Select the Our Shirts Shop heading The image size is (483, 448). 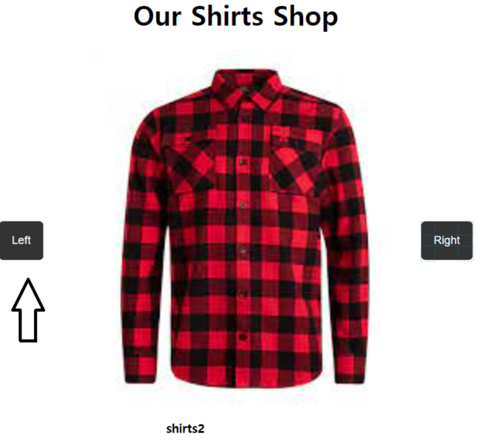[x=236, y=16]
